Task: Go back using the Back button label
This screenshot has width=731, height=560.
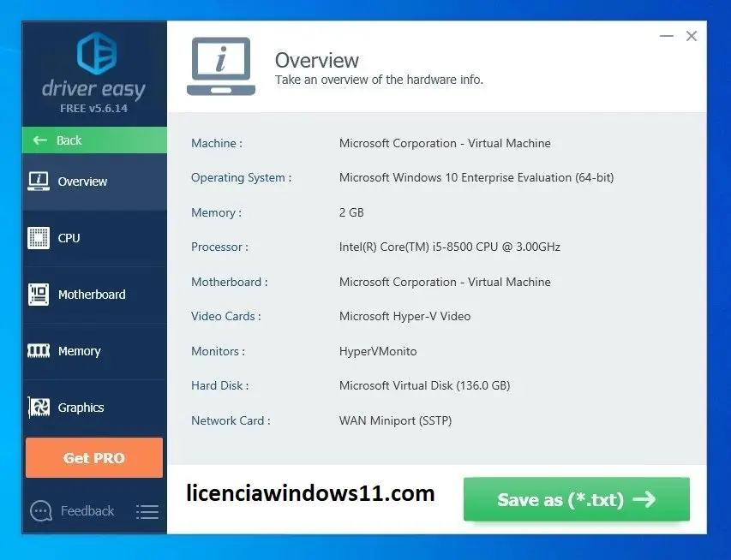Action: click(69, 140)
